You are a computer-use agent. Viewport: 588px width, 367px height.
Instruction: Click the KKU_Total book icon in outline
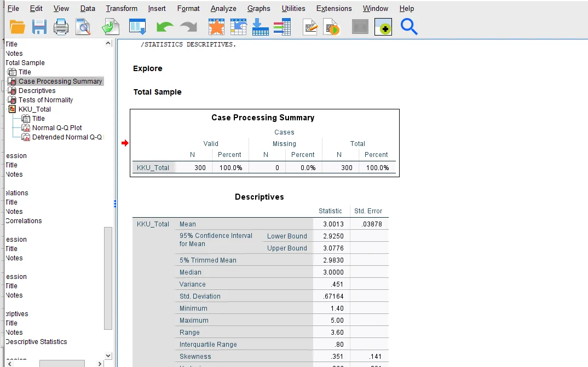12,109
